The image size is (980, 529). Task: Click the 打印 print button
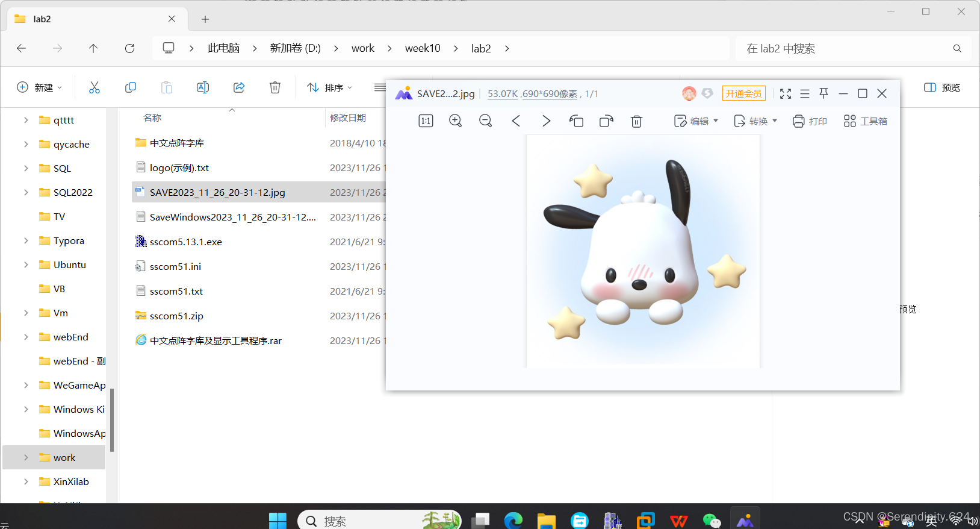tap(810, 121)
